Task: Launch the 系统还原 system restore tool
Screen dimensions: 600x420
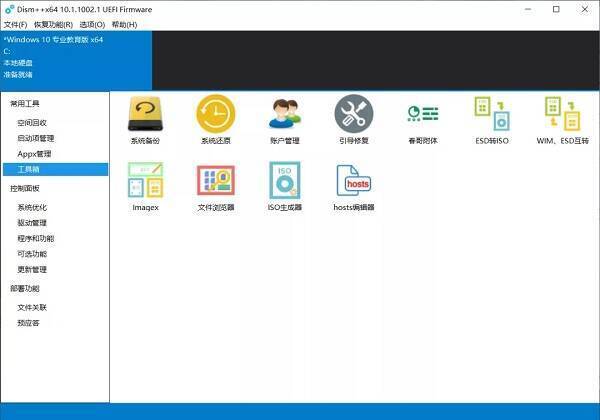Action: pos(215,120)
